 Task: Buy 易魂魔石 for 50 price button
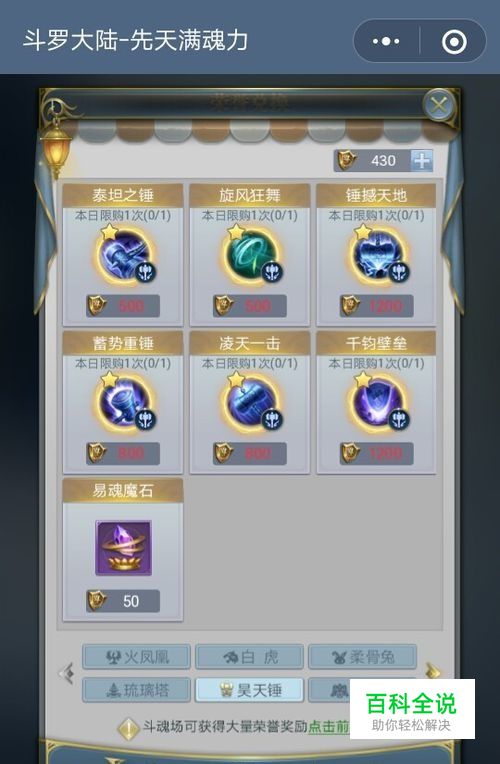click(x=123, y=601)
